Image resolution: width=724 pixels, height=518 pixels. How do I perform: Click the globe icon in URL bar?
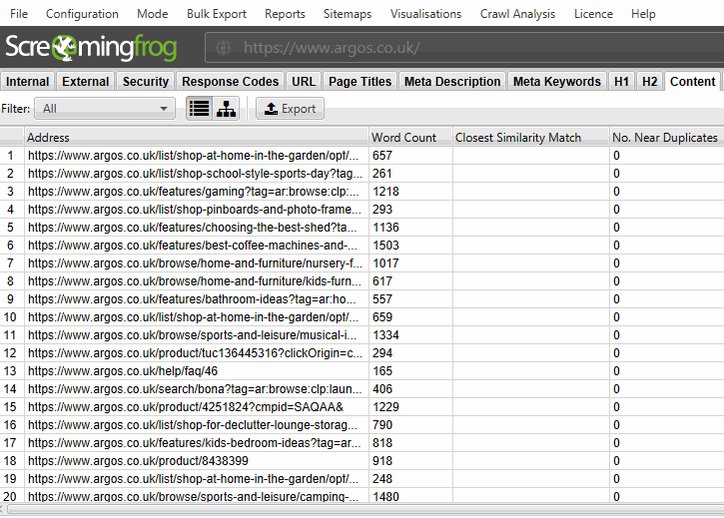(x=223, y=48)
